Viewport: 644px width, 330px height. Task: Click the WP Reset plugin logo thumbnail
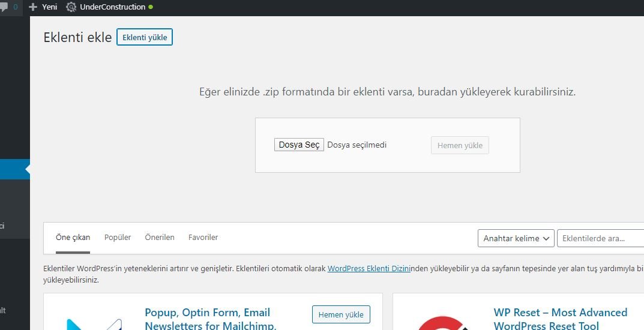[x=444, y=323]
